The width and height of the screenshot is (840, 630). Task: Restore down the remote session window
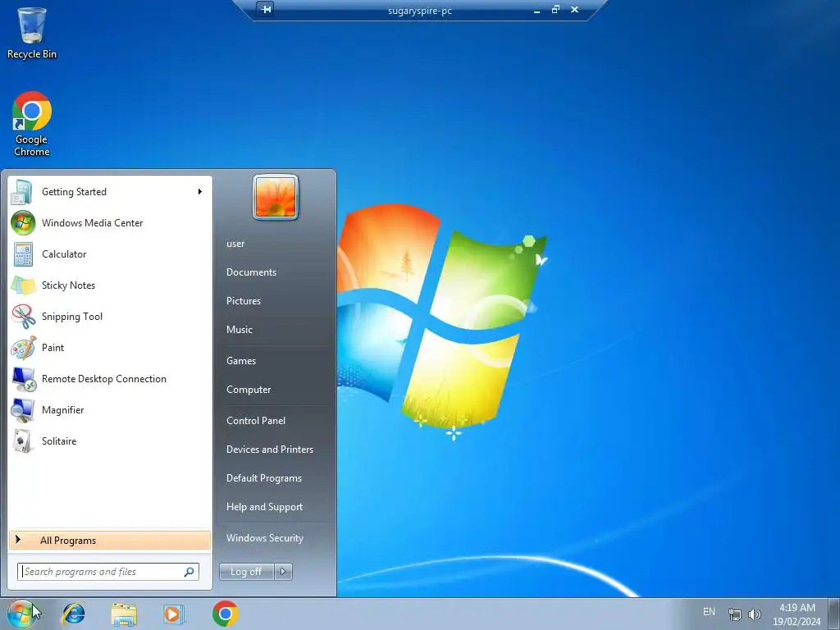tap(555, 9)
